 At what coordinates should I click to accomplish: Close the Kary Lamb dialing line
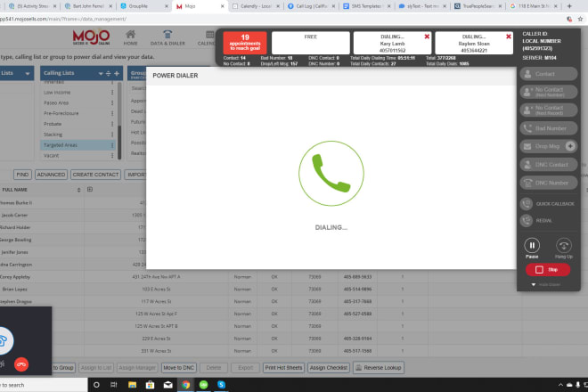pyautogui.click(x=427, y=37)
